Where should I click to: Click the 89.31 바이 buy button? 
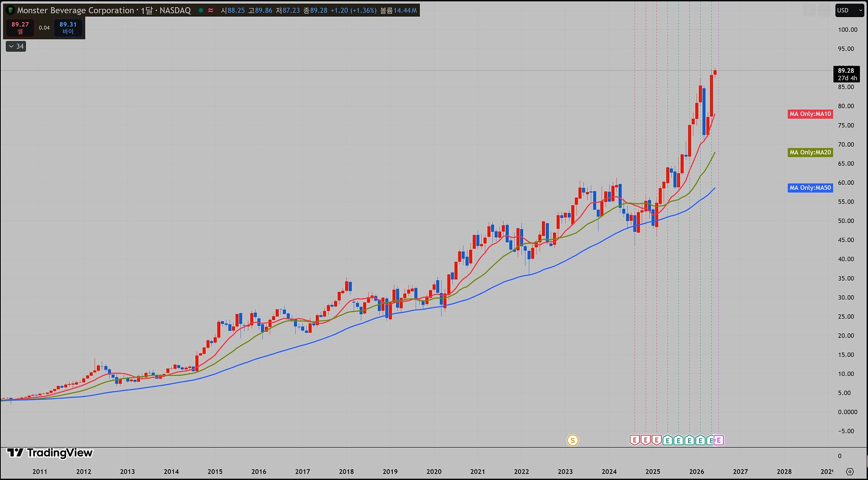pos(68,28)
